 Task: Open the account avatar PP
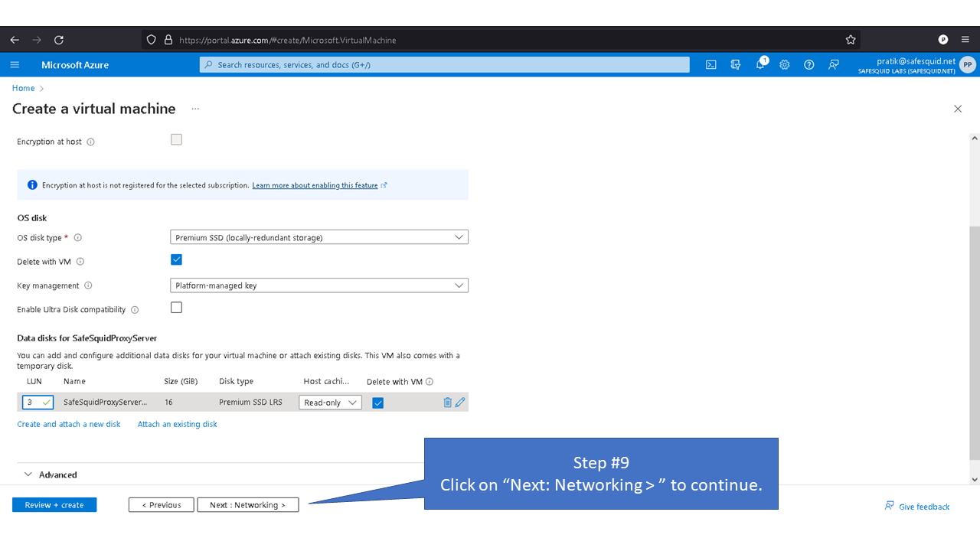(968, 65)
